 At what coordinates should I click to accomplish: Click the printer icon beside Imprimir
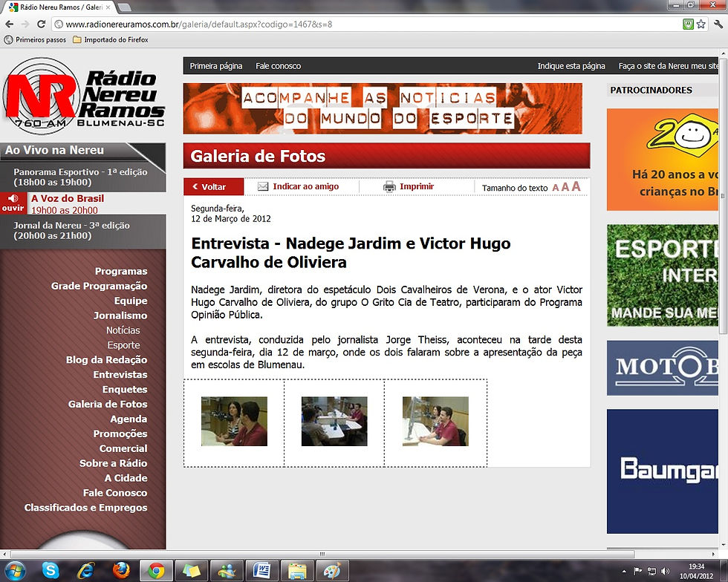(x=389, y=186)
